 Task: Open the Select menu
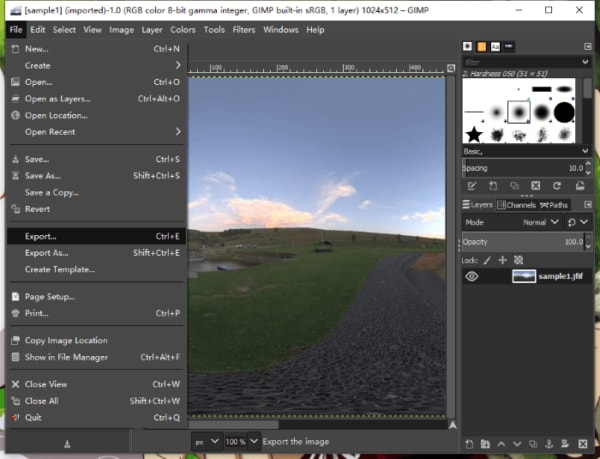(64, 30)
